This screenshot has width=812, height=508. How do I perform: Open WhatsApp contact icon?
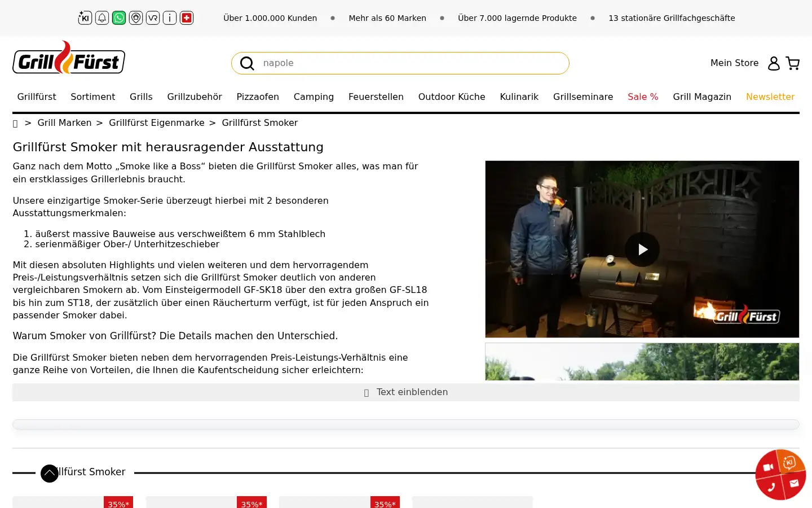[x=119, y=18]
